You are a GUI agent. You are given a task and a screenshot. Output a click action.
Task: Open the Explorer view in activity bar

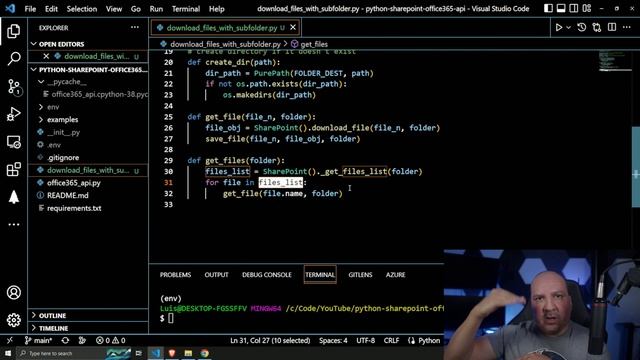tap(13, 31)
